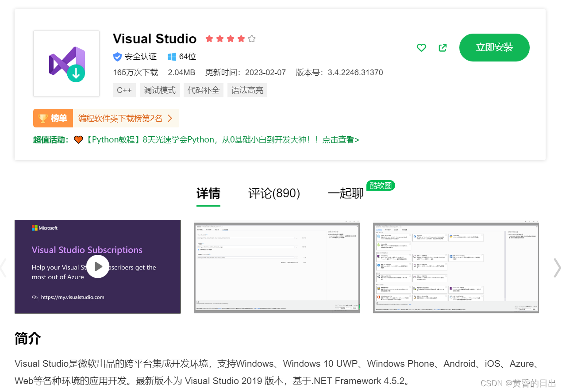Click the first rating star
The image size is (562, 392).
(x=209, y=39)
